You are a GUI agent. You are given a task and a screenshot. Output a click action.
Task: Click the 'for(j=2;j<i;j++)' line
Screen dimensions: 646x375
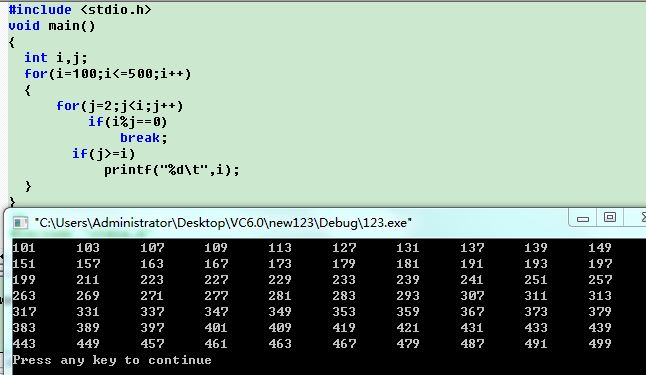(x=119, y=106)
